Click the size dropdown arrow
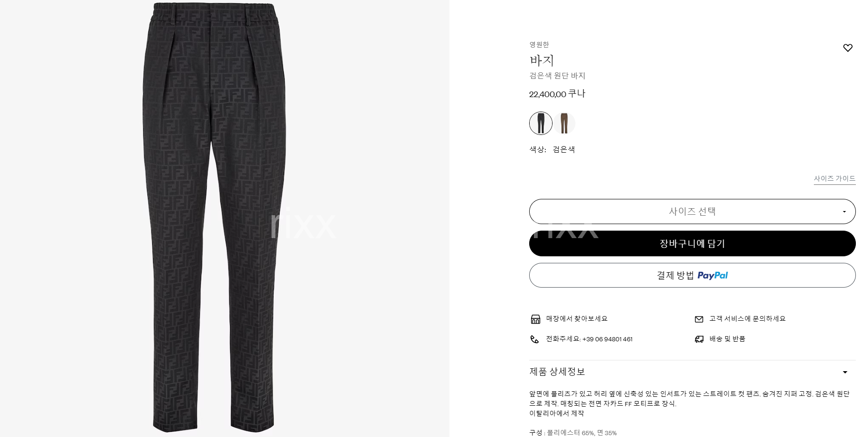This screenshot has height=437, width=868. (x=844, y=212)
